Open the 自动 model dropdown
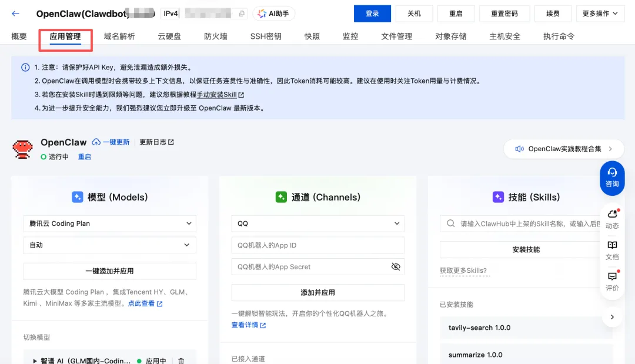Viewport: 635px width, 364px height. click(x=110, y=245)
